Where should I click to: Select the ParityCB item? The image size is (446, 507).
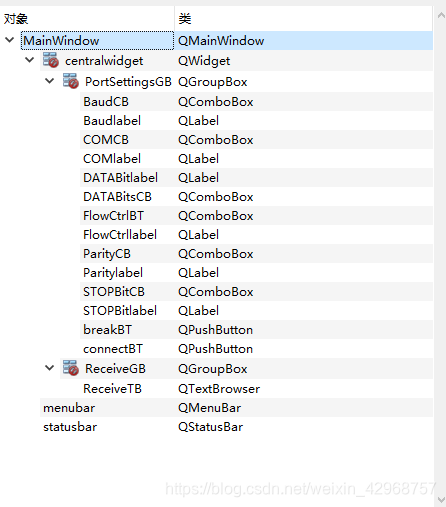pos(107,254)
